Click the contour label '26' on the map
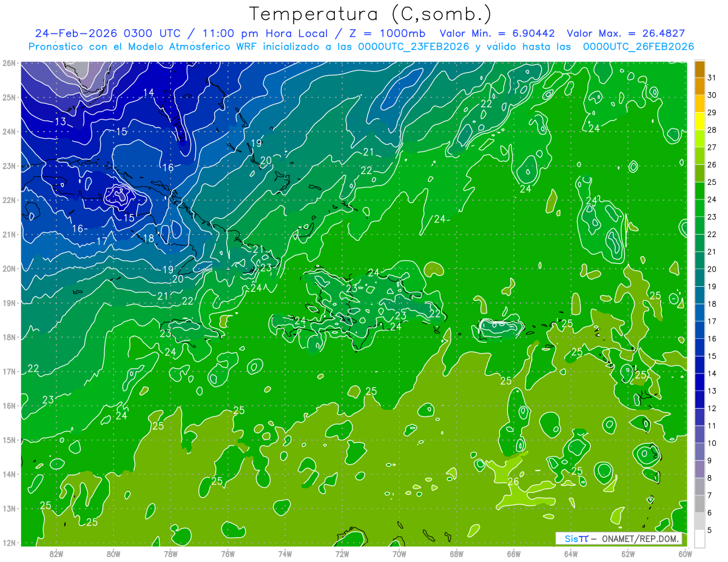728x562 pixels. click(x=513, y=481)
